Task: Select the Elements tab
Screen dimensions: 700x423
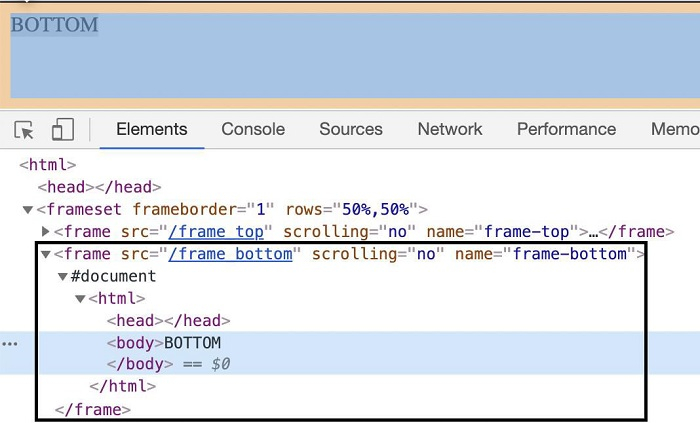Action: (x=152, y=129)
